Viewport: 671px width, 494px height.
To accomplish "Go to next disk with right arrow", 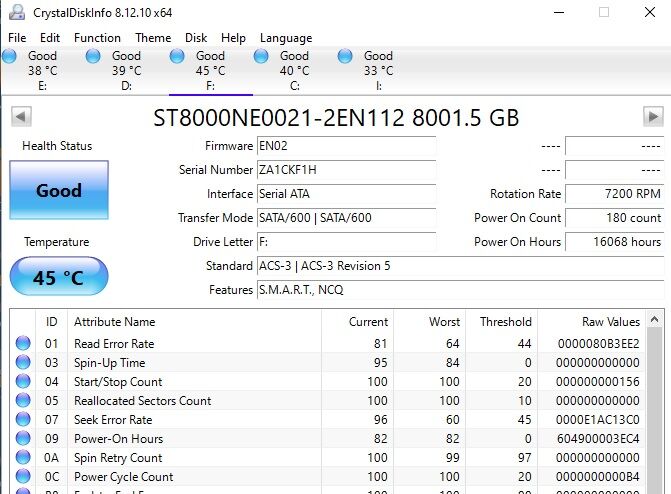I will 653,116.
